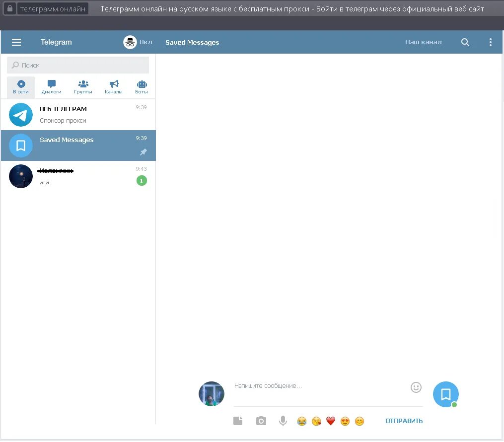
Task: Insert the smiling blush emoji
Action: pyautogui.click(x=360, y=421)
